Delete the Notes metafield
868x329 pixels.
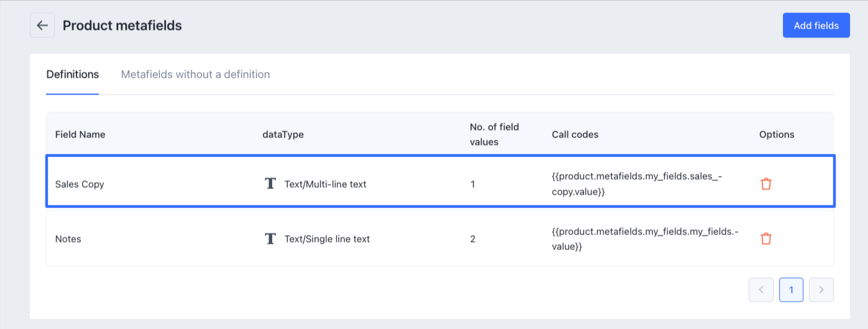click(x=766, y=239)
